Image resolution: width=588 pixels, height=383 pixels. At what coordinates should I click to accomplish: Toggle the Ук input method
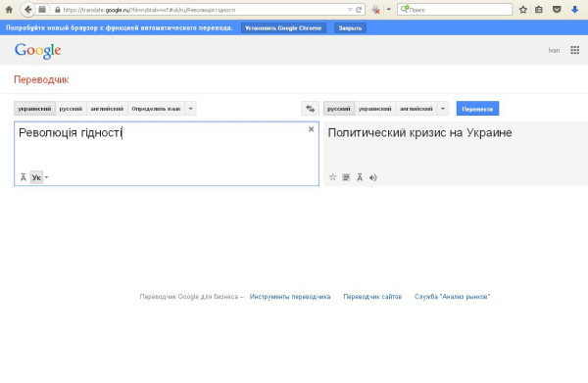tap(36, 177)
